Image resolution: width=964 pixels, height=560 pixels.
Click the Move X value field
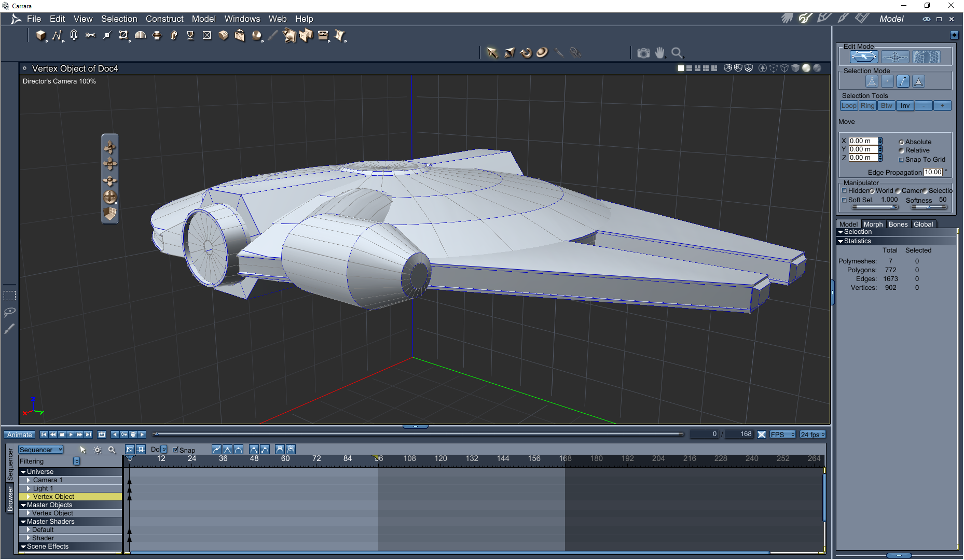(x=863, y=141)
